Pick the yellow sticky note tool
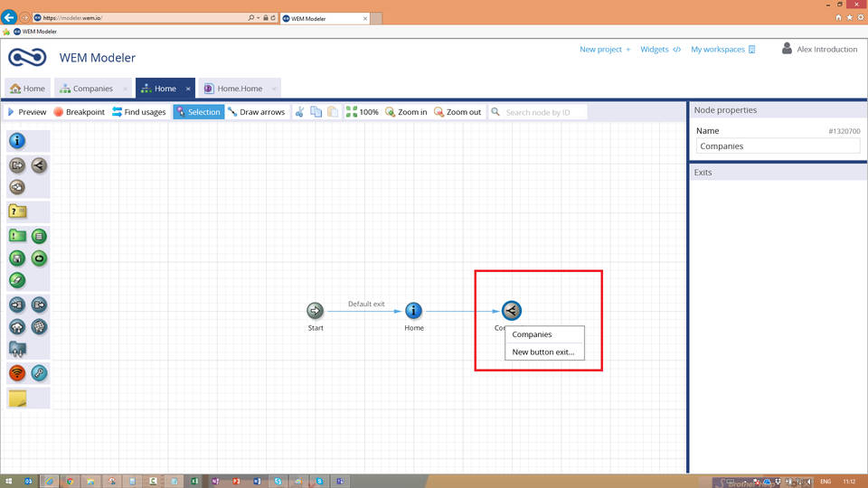 coord(18,398)
